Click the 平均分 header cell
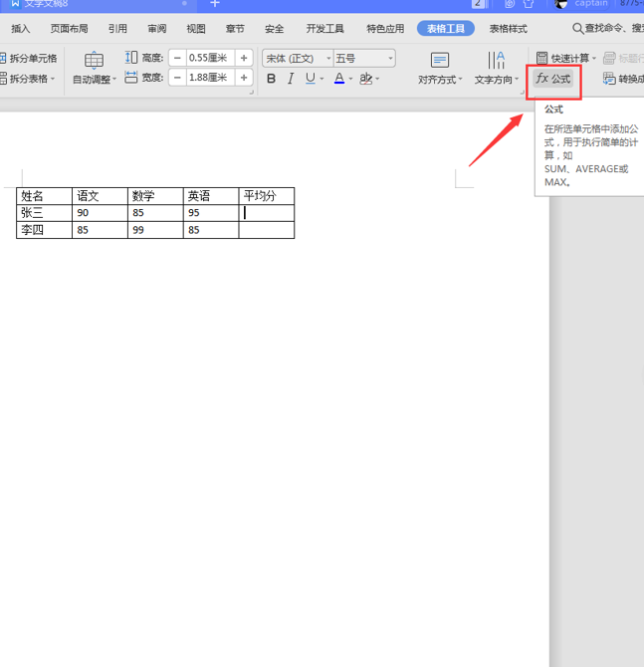Screen dimensions: 644x667 pyautogui.click(x=267, y=196)
